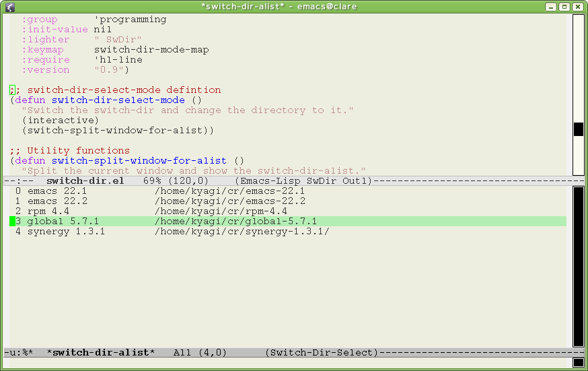Select the highlighted 'global 5.7.1' row
Screen dimensions: 588x371
tap(288, 222)
